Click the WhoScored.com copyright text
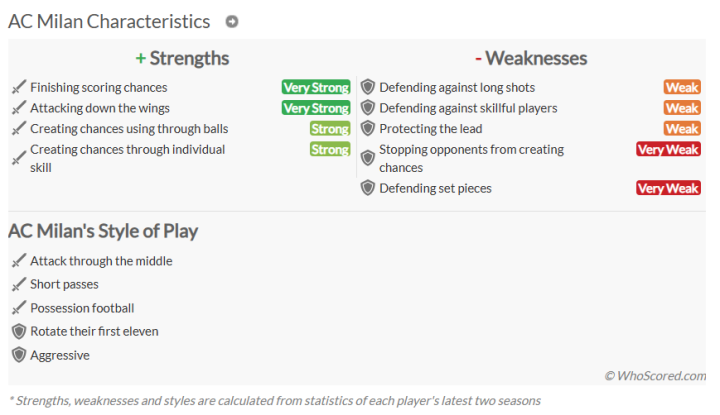 click(655, 376)
